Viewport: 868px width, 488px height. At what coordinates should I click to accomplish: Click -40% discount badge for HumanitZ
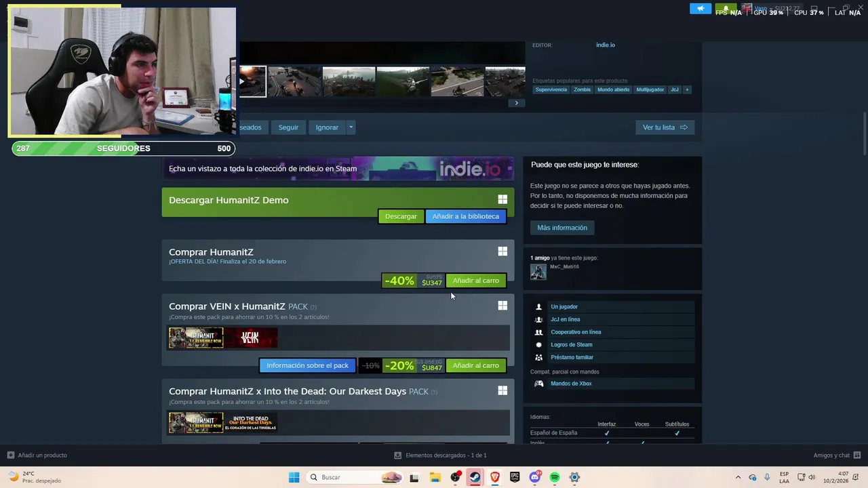399,281
